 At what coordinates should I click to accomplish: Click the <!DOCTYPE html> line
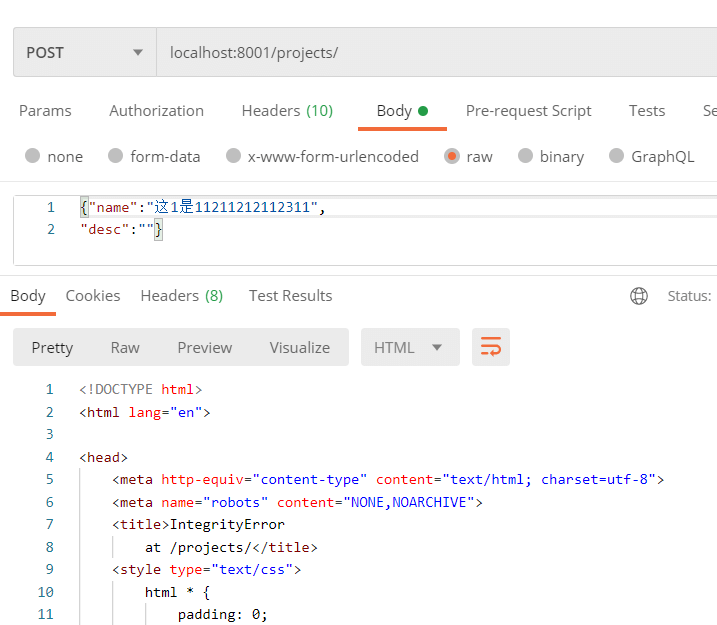(140, 389)
